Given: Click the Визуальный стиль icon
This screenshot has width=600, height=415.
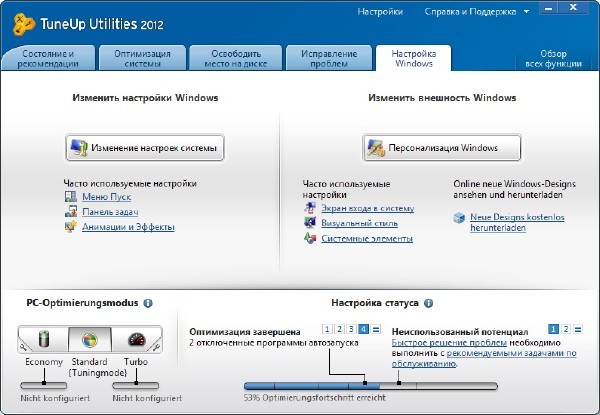Looking at the screenshot, I should click(310, 223).
